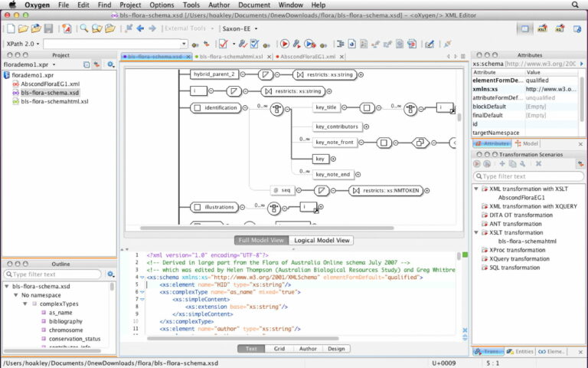
Task: Switch to the Model tab in Attributes panel
Action: coord(527,143)
